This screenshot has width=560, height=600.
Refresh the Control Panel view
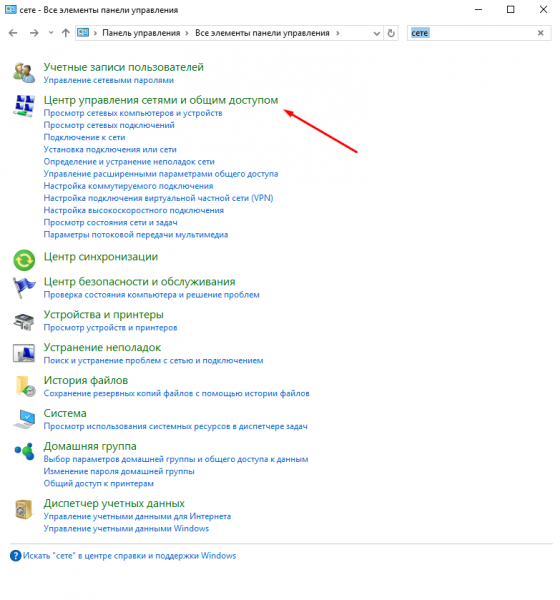(x=391, y=33)
